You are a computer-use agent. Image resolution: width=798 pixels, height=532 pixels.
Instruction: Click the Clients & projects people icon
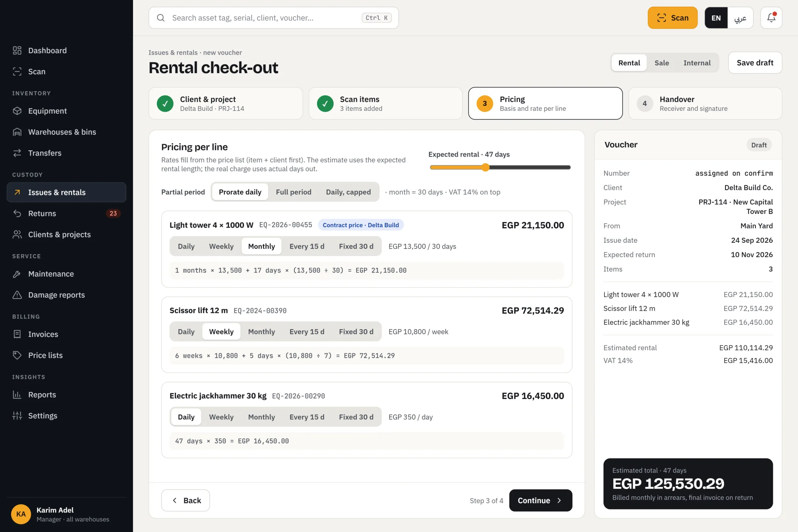pos(17,234)
